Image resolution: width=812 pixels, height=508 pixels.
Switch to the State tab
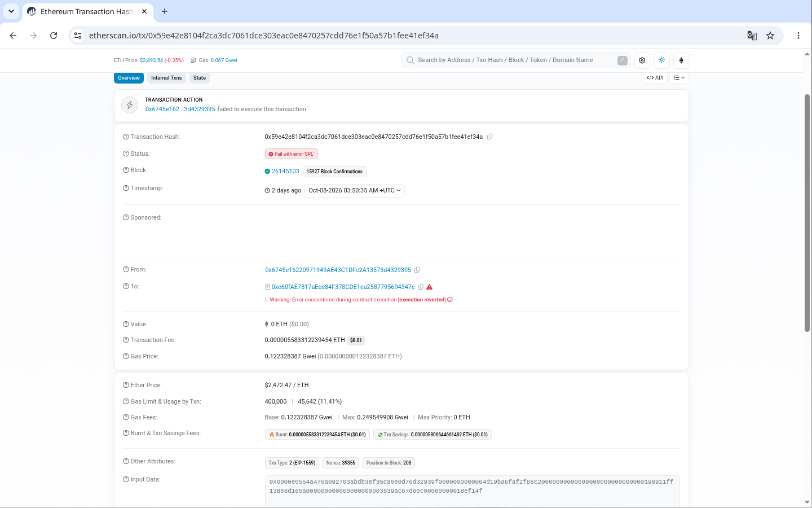coord(200,78)
